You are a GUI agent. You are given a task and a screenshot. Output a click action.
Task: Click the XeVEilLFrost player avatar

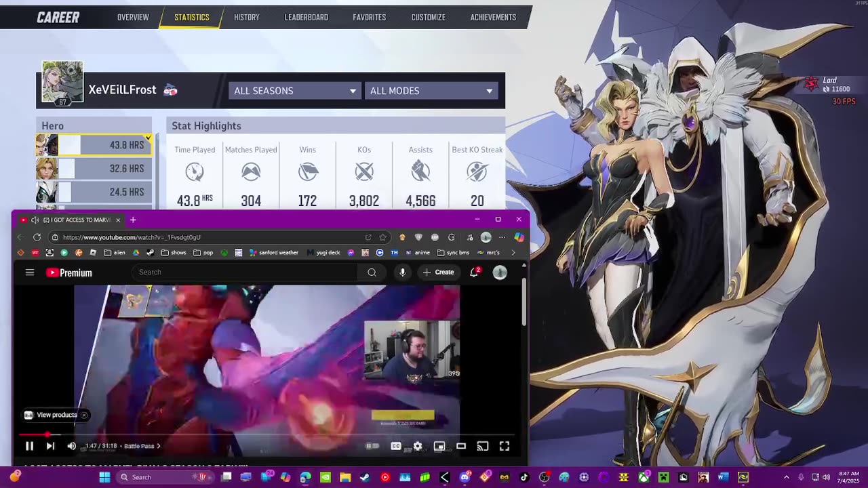pos(62,82)
